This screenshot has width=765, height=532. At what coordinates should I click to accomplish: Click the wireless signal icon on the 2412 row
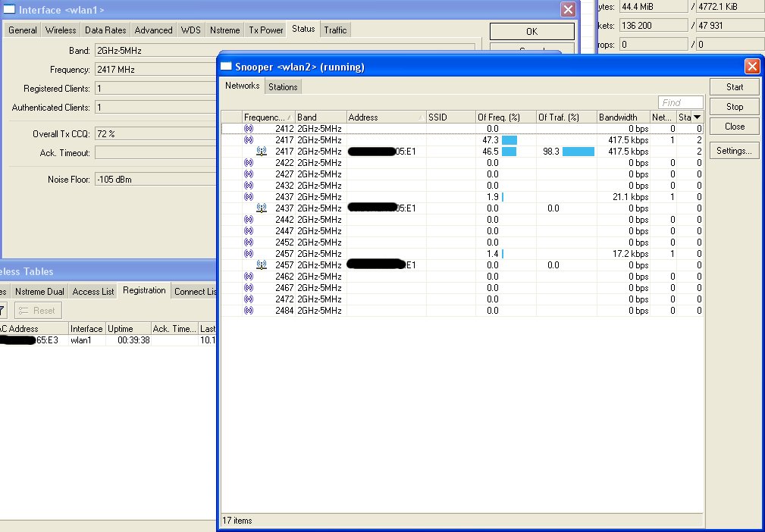click(x=249, y=128)
